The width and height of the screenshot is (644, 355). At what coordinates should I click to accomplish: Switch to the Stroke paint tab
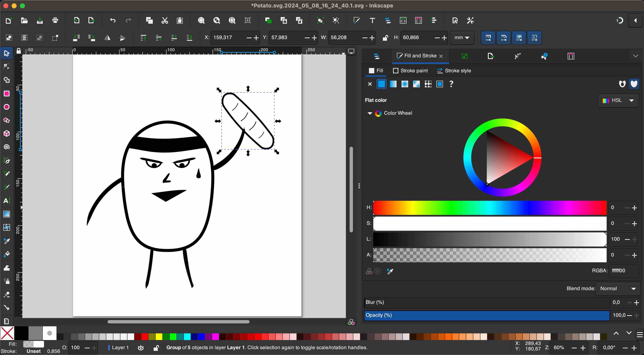[410, 71]
